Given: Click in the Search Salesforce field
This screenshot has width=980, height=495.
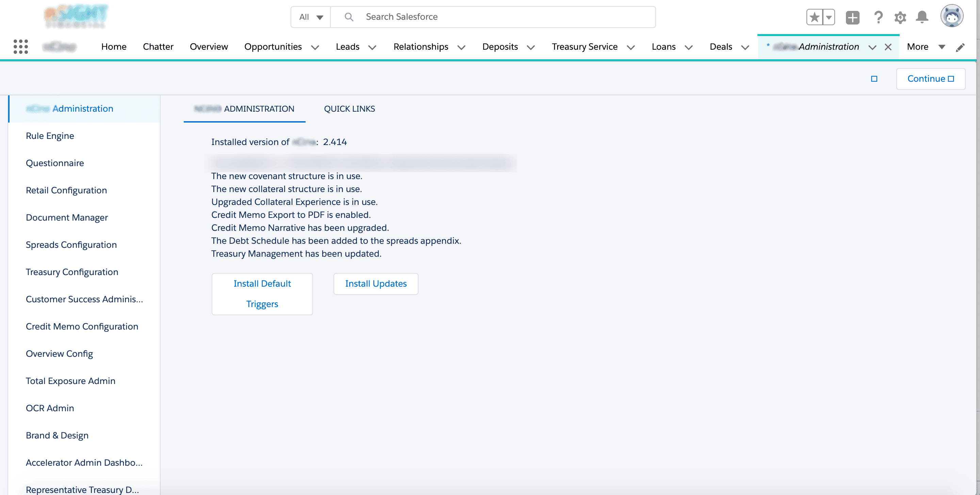Looking at the screenshot, I should tap(493, 17).
